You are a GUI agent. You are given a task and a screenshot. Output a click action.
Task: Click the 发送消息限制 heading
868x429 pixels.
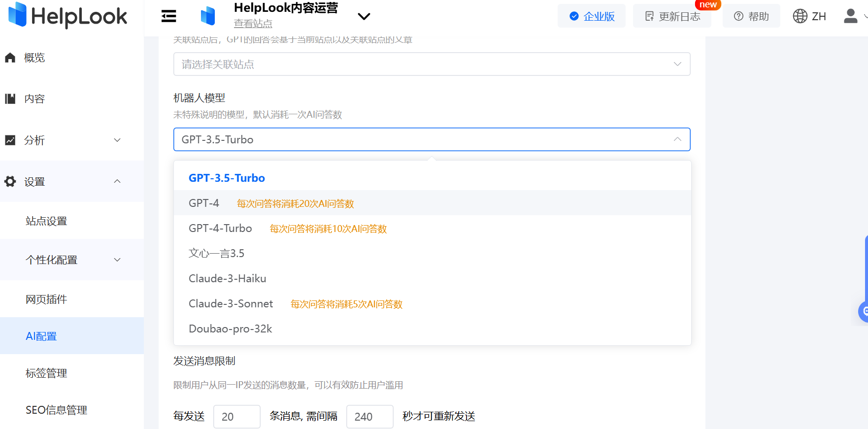coord(204,361)
